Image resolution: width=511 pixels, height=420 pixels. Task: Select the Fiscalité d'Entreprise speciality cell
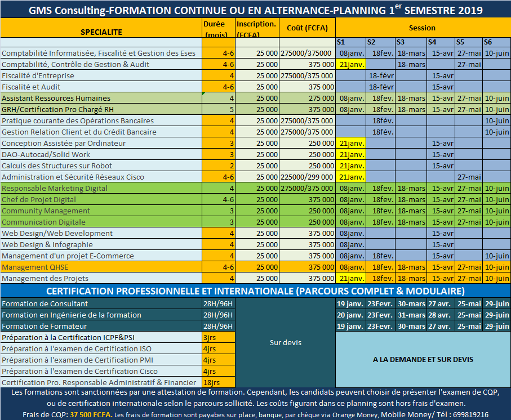[x=101, y=76]
